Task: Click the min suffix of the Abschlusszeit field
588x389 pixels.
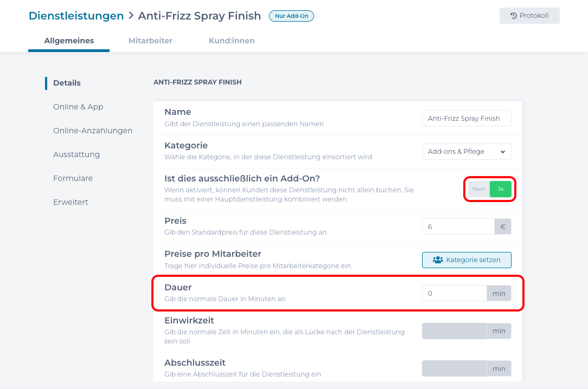Action: click(498, 368)
